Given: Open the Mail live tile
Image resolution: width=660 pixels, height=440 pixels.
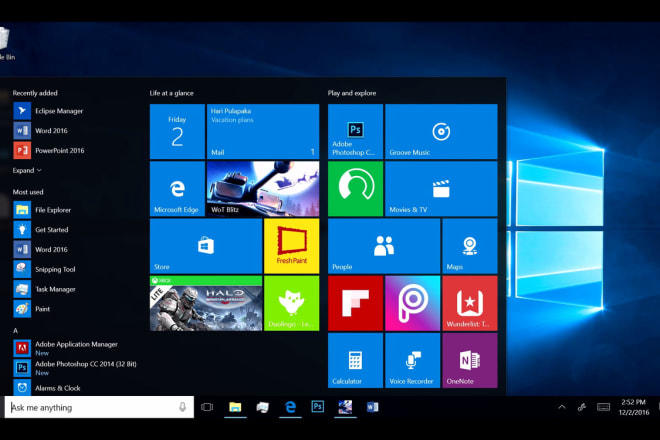Looking at the screenshot, I should 263,131.
